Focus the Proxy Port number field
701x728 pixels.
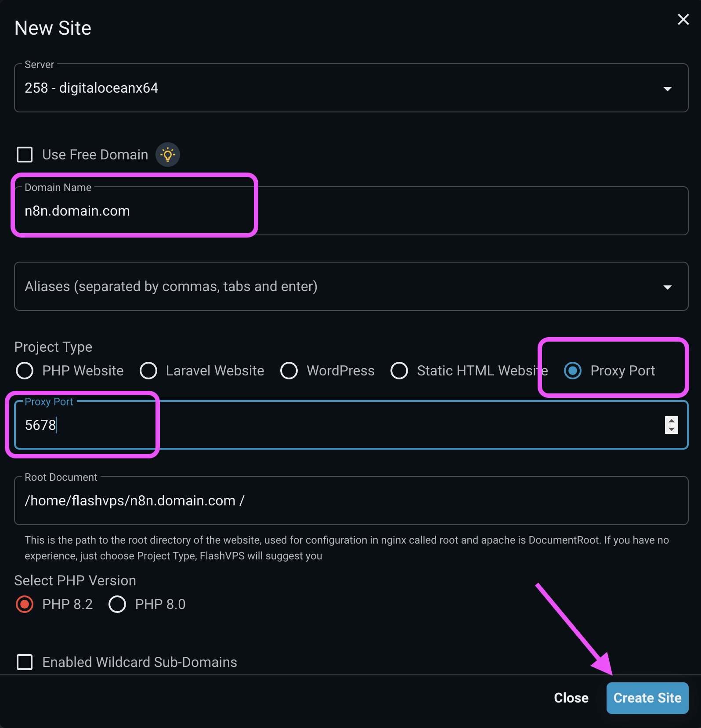coord(334,425)
